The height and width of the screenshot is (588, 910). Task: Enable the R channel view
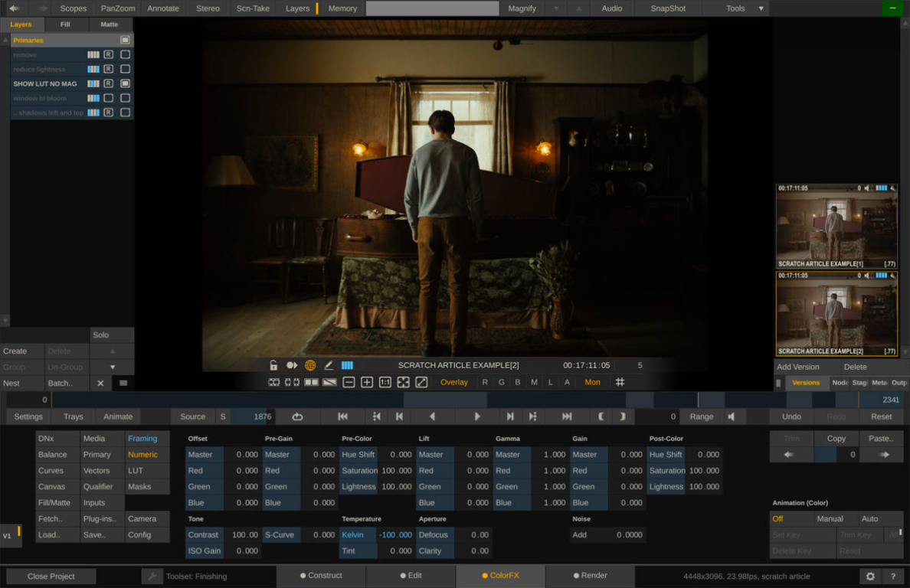pyautogui.click(x=485, y=382)
